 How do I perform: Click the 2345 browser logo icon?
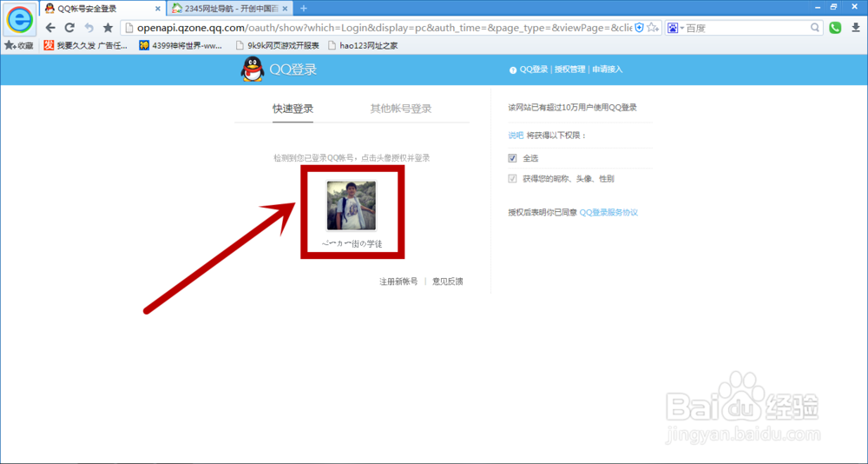pos(19,19)
